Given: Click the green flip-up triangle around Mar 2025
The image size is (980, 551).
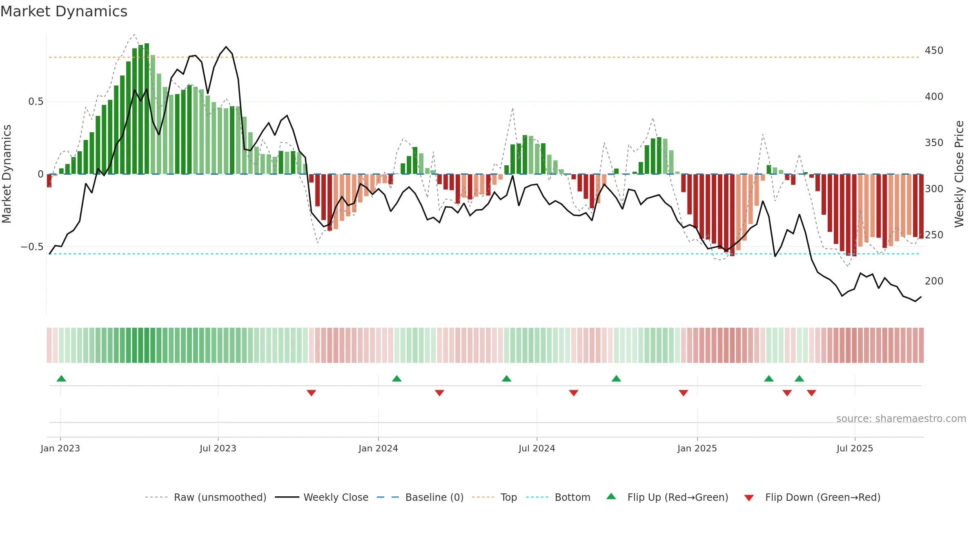Looking at the screenshot, I should pos(769,378).
